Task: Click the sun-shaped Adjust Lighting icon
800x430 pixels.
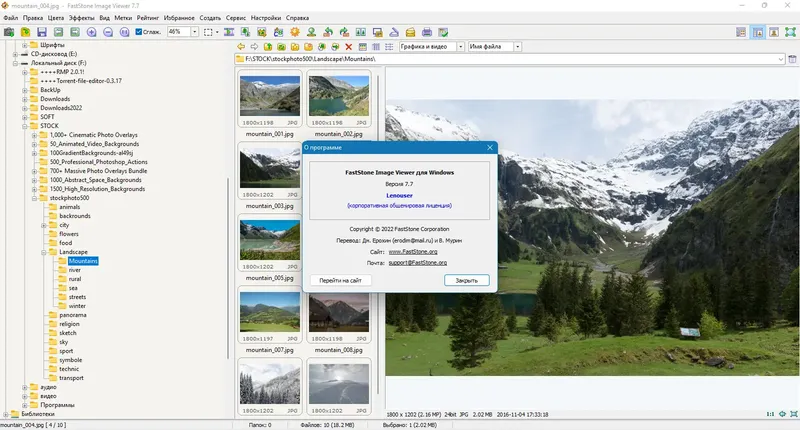Action: pos(295,32)
